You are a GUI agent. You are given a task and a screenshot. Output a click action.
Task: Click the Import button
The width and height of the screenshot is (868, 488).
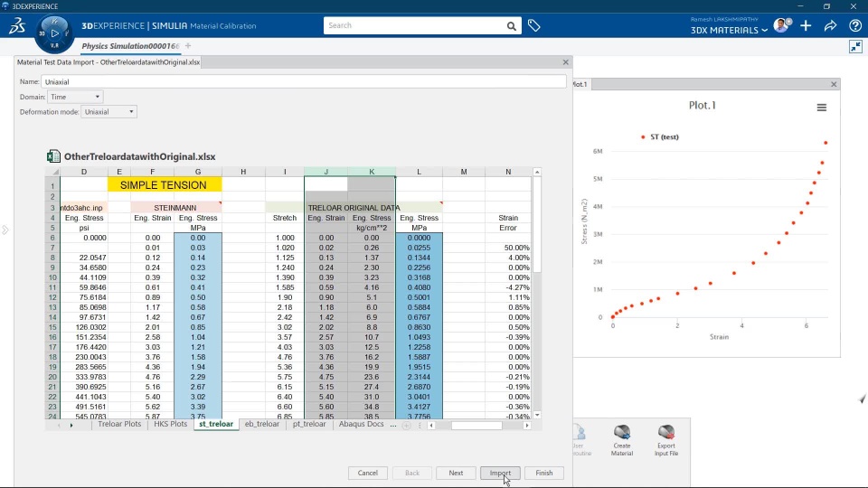[x=500, y=473]
